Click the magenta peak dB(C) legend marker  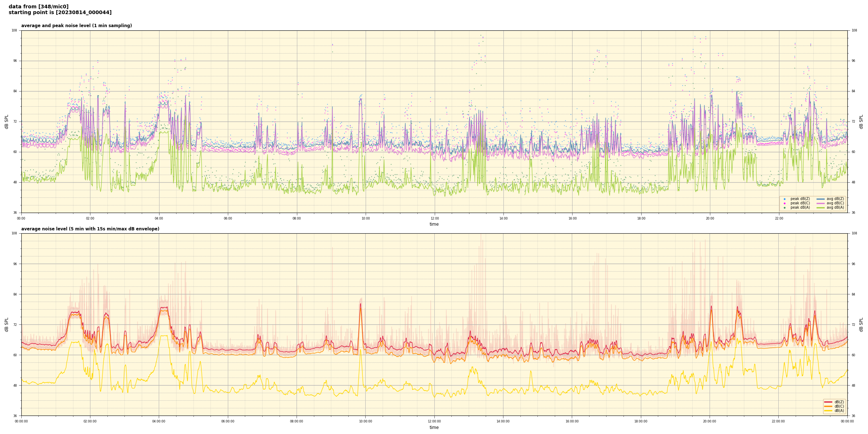point(784,203)
